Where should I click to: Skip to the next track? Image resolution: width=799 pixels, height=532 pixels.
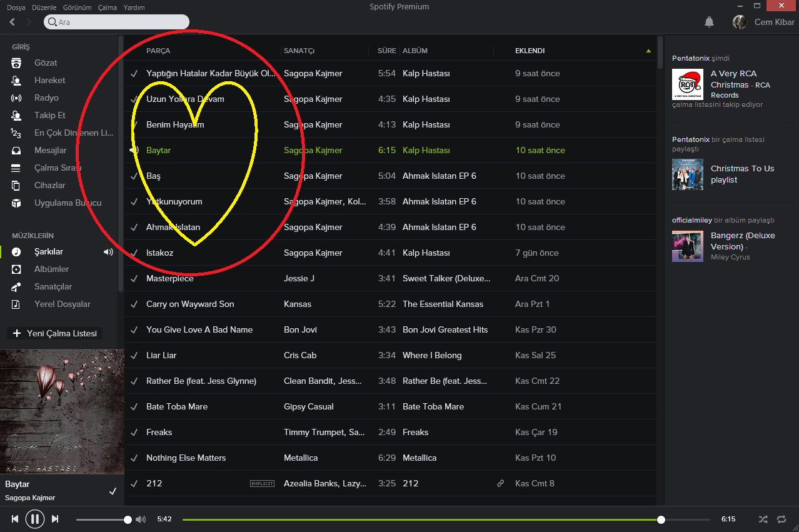tap(55, 519)
